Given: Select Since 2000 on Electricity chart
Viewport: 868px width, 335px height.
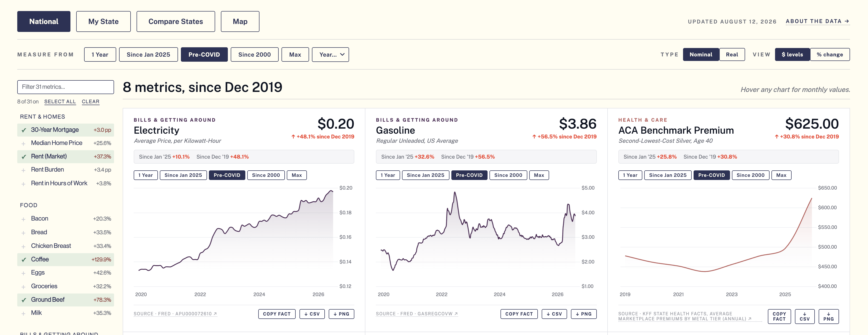Looking at the screenshot, I should pos(265,175).
